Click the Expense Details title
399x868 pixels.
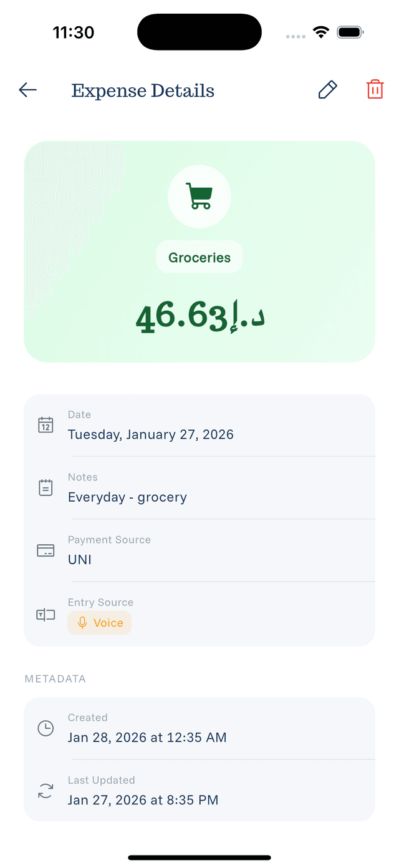pos(143,90)
